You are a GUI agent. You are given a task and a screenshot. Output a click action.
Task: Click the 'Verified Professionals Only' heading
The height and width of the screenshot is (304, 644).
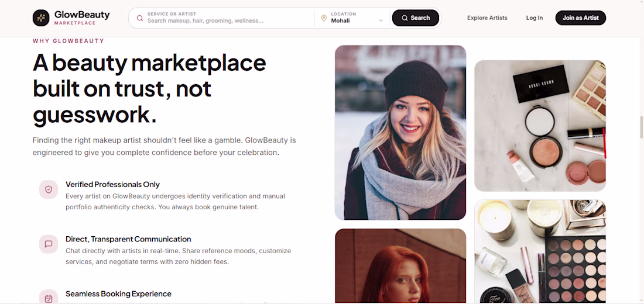(x=112, y=185)
